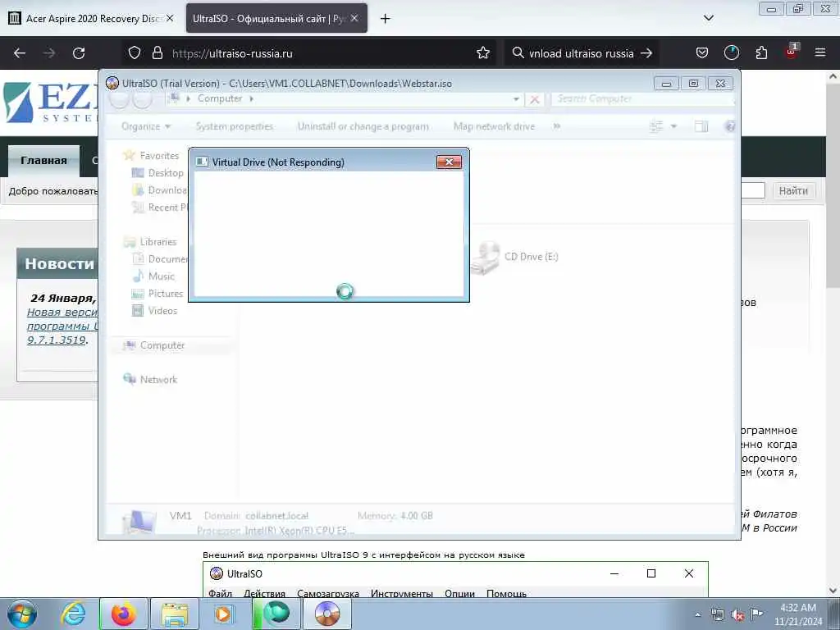Open Windows Media Player taskbar icon
Screen dimensions: 840x630
pos(225,614)
